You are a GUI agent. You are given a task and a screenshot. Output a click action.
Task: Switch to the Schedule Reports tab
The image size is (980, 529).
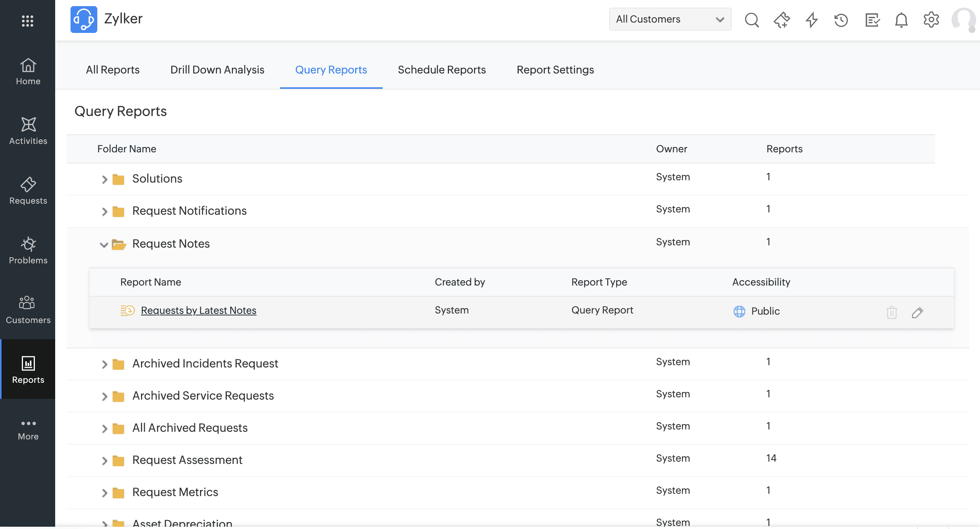pyautogui.click(x=441, y=70)
